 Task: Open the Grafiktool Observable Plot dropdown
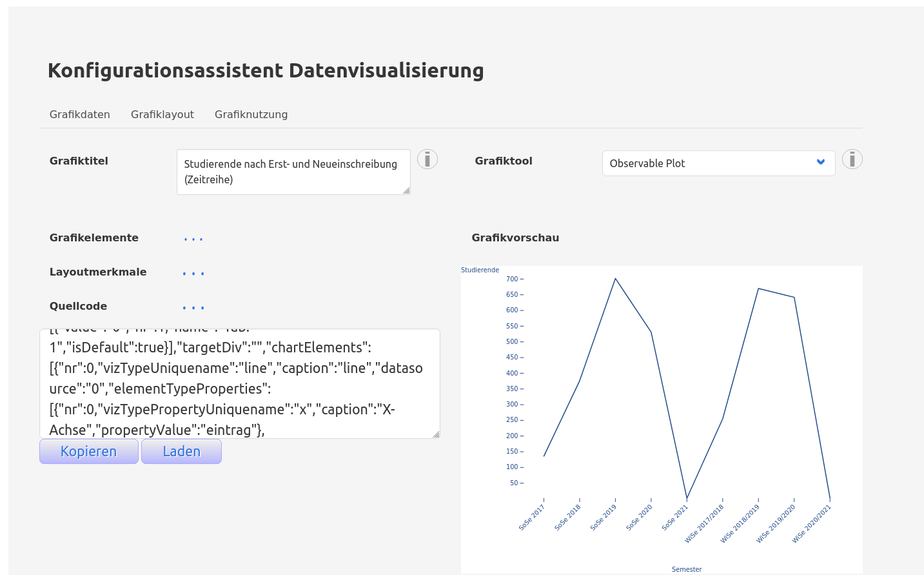pos(718,163)
